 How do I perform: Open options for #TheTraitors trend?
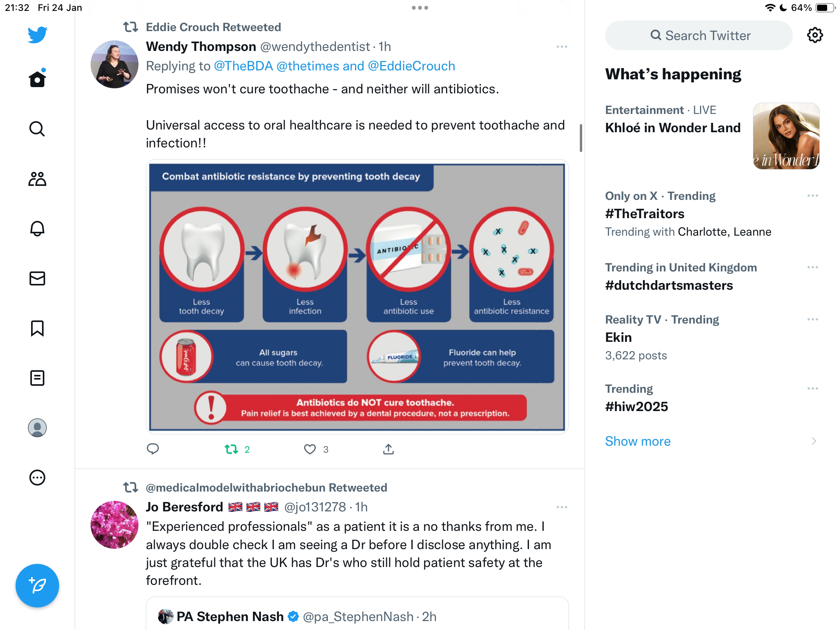tap(813, 196)
